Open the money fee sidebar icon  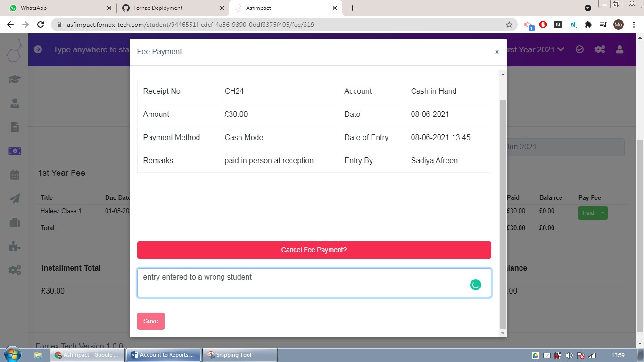[15, 151]
